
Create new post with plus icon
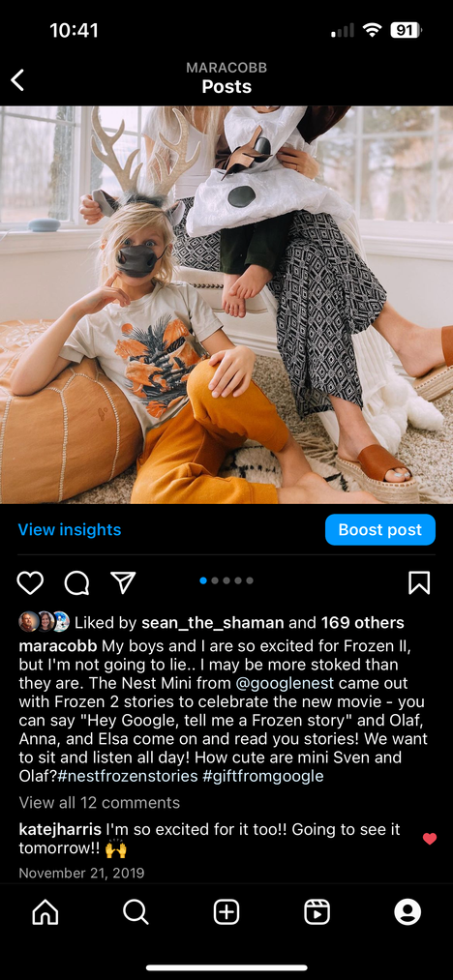[226, 912]
